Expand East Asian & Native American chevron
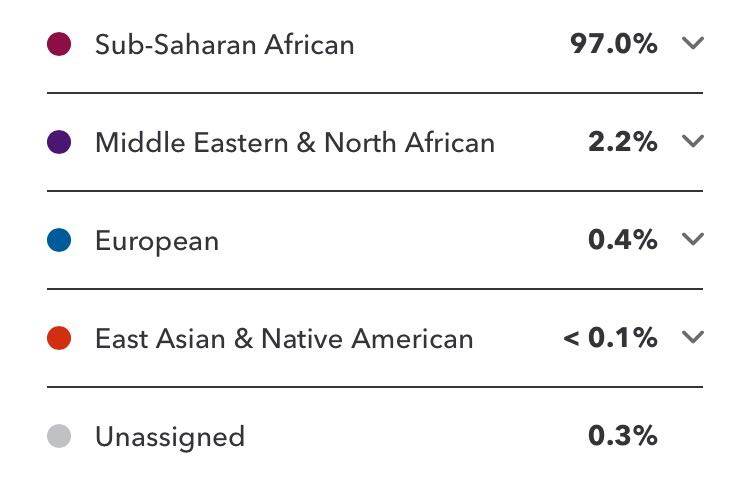Image resolution: width=750 pixels, height=481 pixels. pyautogui.click(x=693, y=337)
